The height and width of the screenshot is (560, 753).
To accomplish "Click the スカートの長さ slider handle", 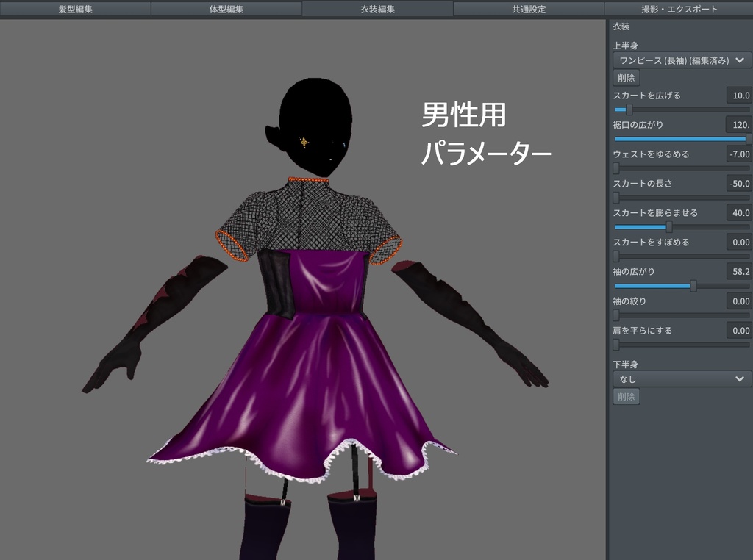I will 616,197.
